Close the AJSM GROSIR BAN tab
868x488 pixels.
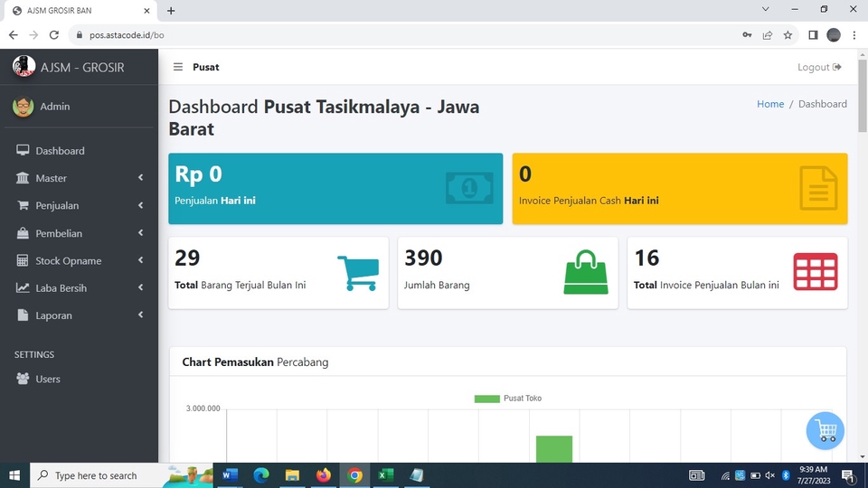point(146,11)
